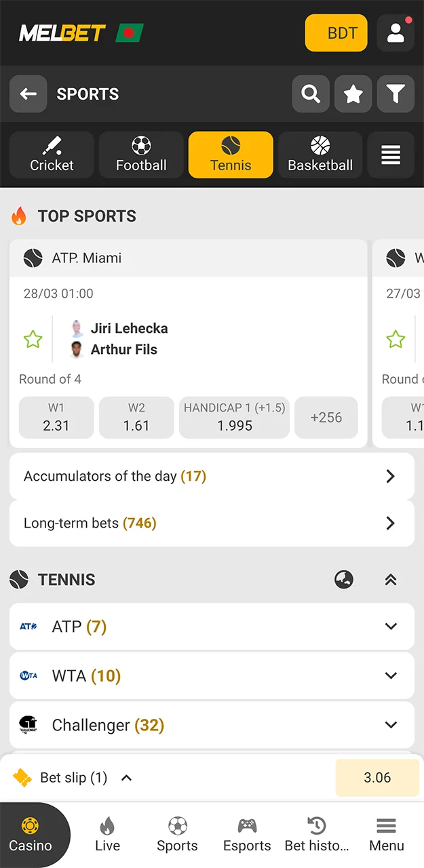Star the second match card on the right
The width and height of the screenshot is (424, 868).
(396, 339)
